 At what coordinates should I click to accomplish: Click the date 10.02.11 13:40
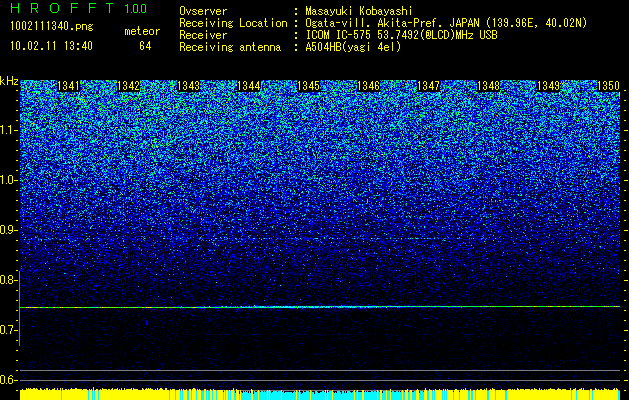[x=51, y=46]
